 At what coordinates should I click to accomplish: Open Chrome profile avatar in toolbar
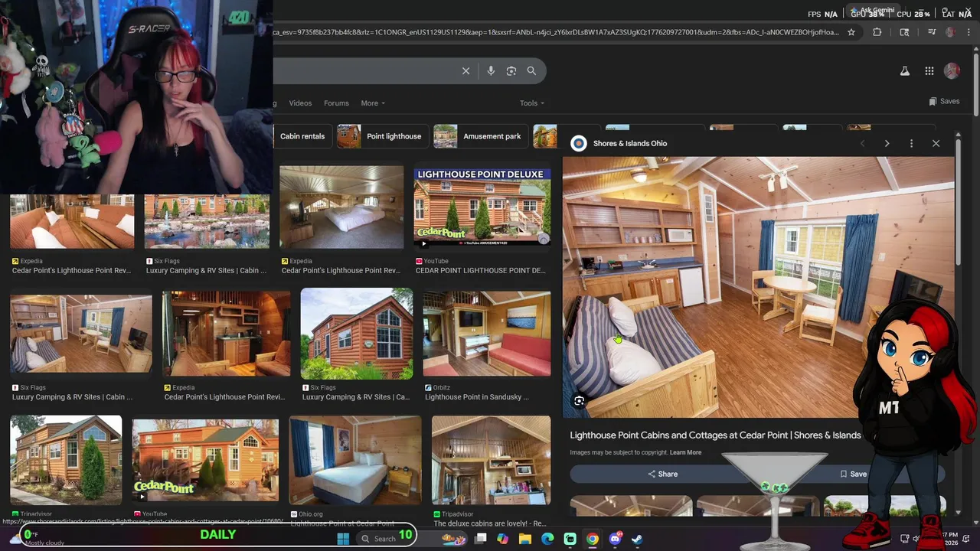[950, 32]
